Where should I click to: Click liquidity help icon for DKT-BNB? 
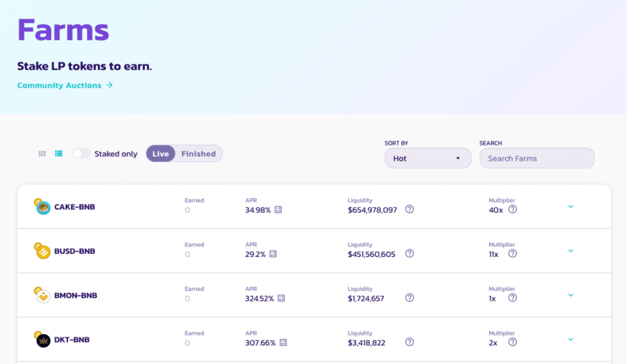pyautogui.click(x=410, y=342)
